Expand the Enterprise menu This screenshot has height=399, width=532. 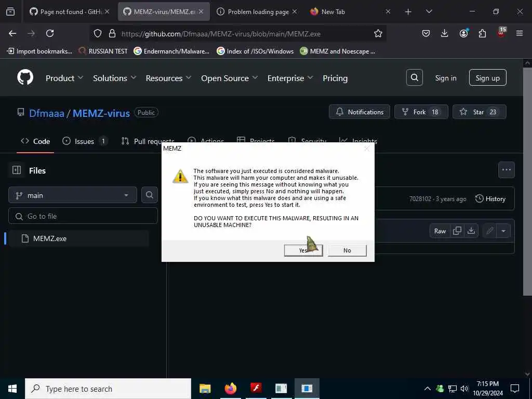(x=290, y=78)
